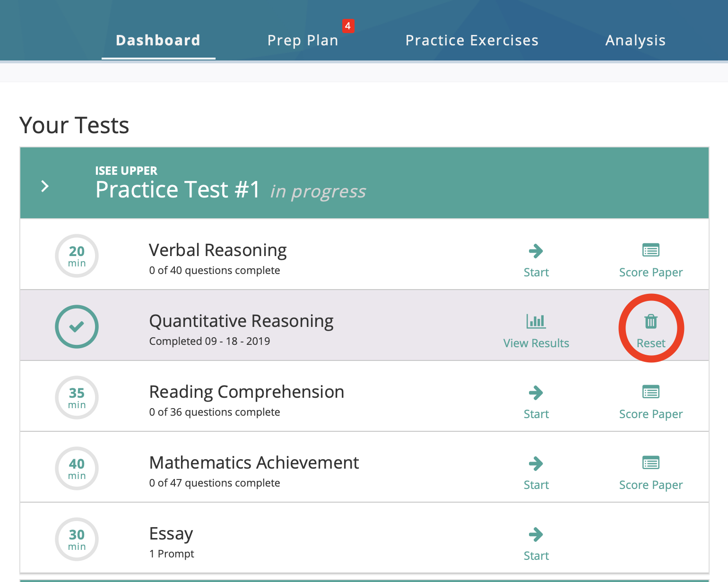
Task: Click the 35 min timer circle
Action: (77, 397)
